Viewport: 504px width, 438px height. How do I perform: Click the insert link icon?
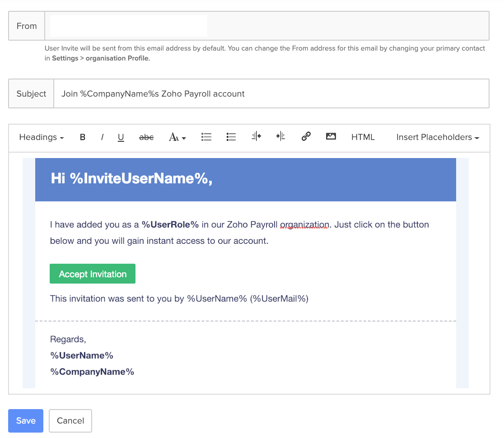pos(306,137)
